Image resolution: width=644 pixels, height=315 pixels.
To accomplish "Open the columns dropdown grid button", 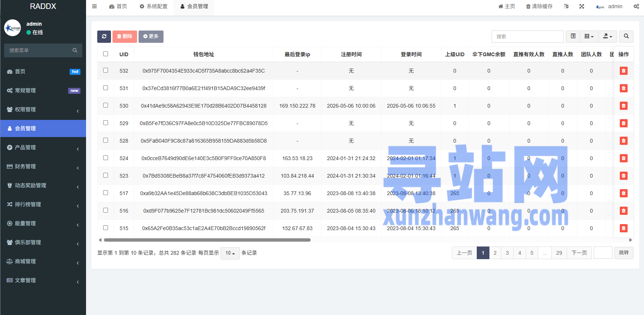I will 589,36.
